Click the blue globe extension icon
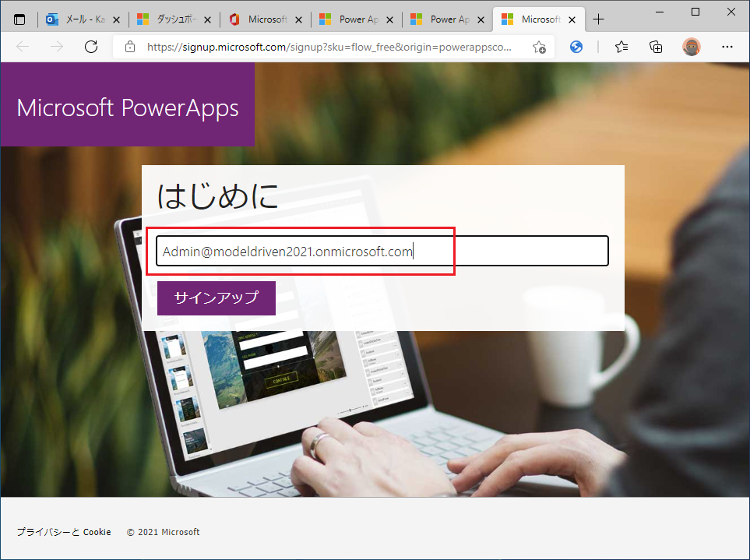 pyautogui.click(x=576, y=47)
